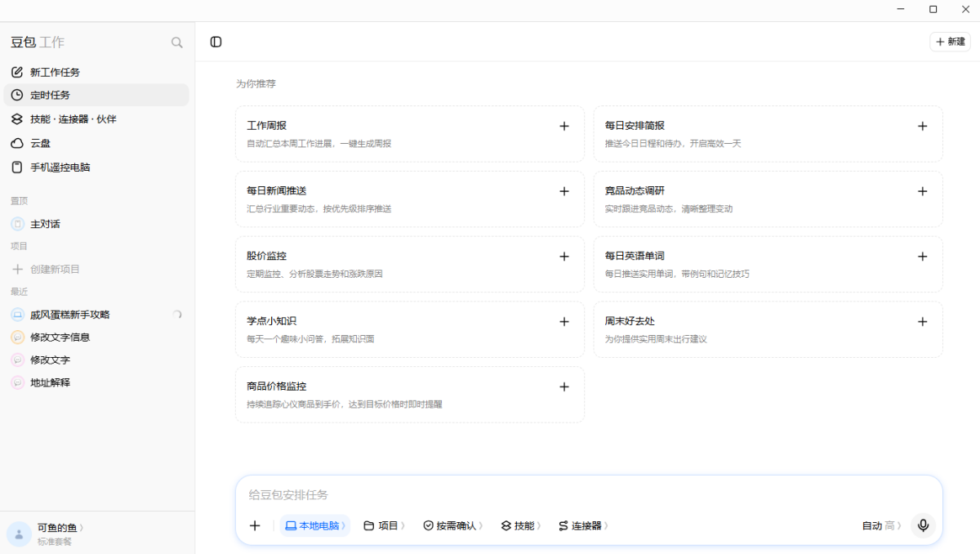980x554 pixels.
Task: Open 手机遥控电脑 in the sidebar
Action: click(x=96, y=168)
